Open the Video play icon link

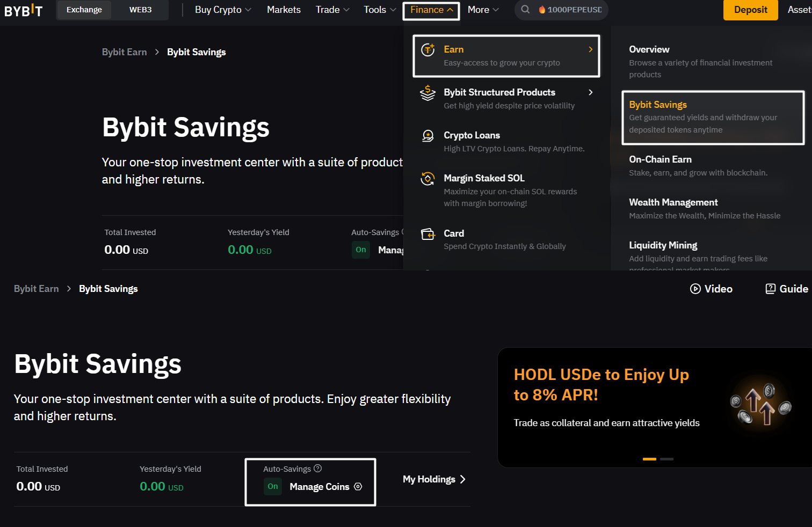click(x=695, y=289)
